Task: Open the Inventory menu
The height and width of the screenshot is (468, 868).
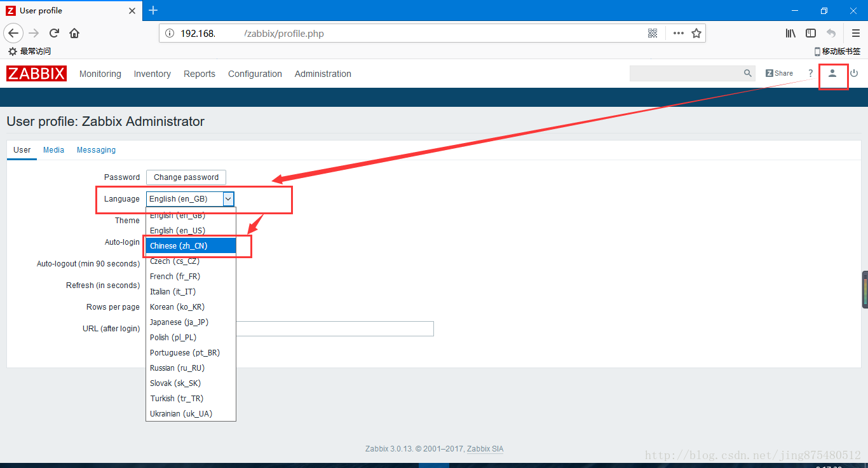Action: (153, 74)
